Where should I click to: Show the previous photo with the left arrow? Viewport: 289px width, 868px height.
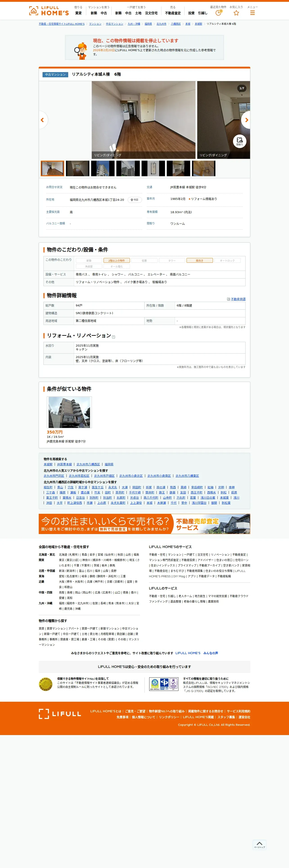coord(43,120)
